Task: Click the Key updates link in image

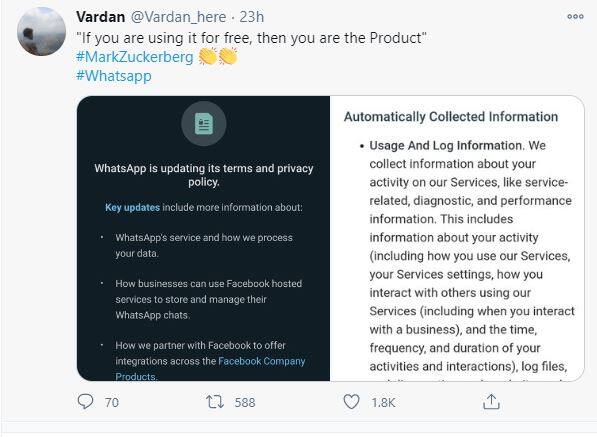Action: point(132,207)
